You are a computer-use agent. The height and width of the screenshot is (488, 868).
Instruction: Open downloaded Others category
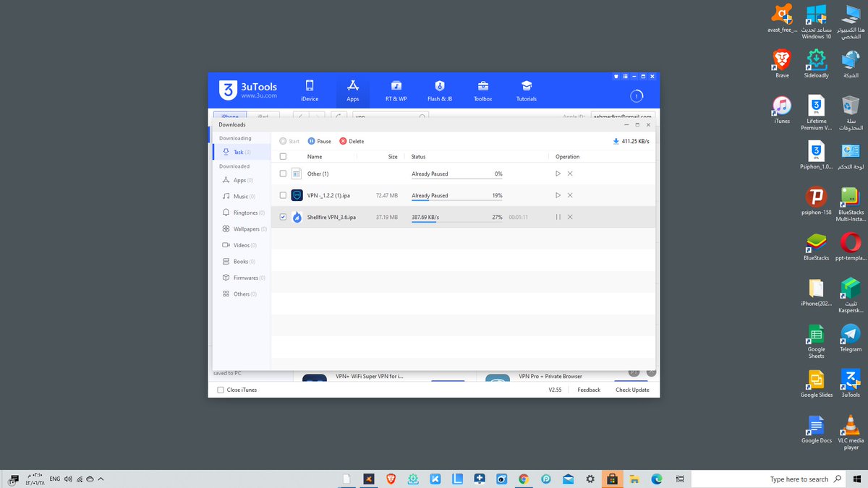242,294
